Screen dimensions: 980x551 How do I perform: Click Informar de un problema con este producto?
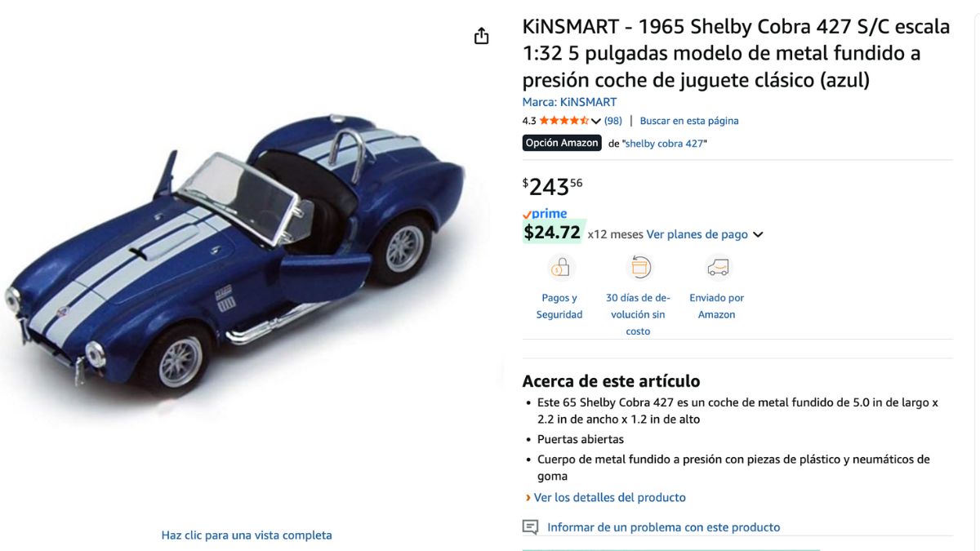click(x=663, y=527)
